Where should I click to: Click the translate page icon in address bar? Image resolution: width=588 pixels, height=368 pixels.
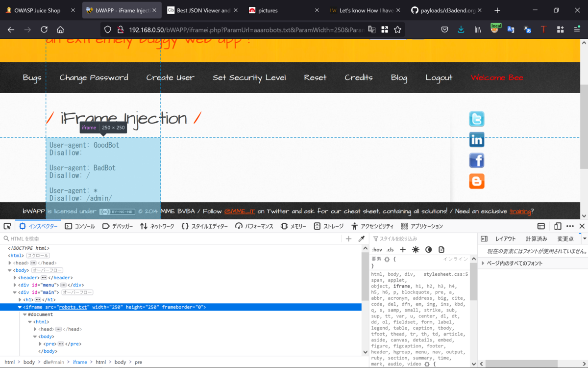(x=372, y=30)
